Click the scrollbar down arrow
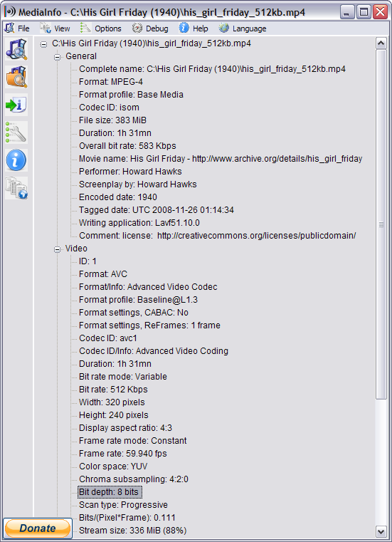 [x=381, y=531]
